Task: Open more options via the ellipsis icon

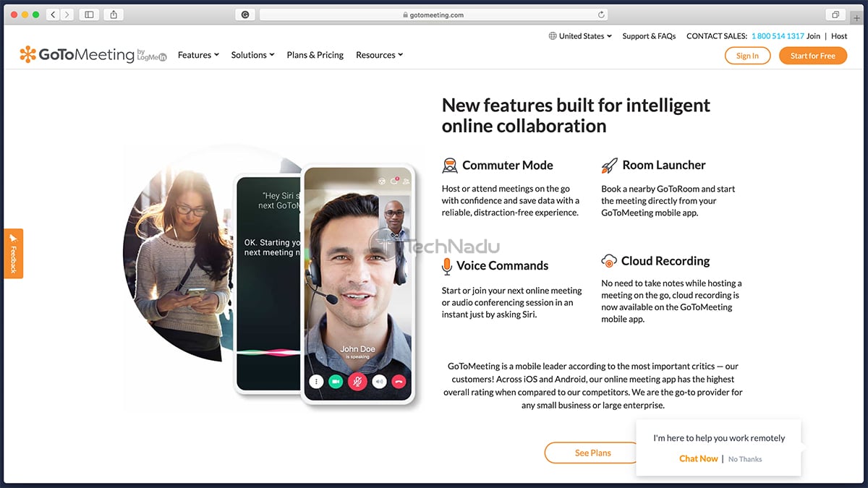Action: coord(316,381)
